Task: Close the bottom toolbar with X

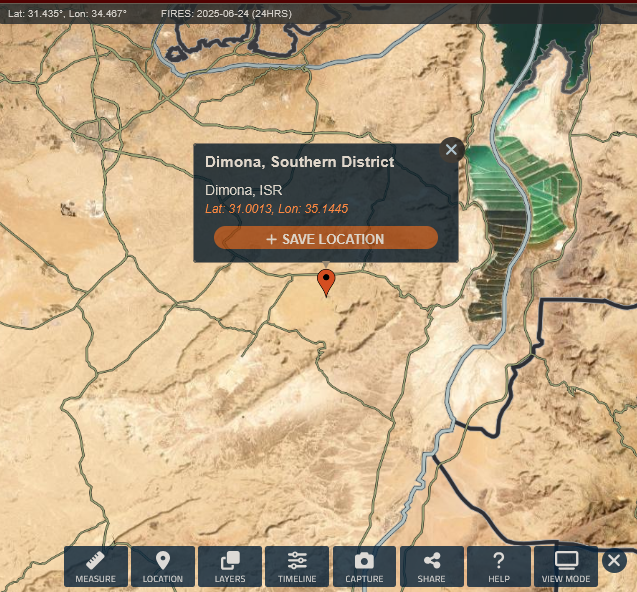Action: click(x=614, y=560)
